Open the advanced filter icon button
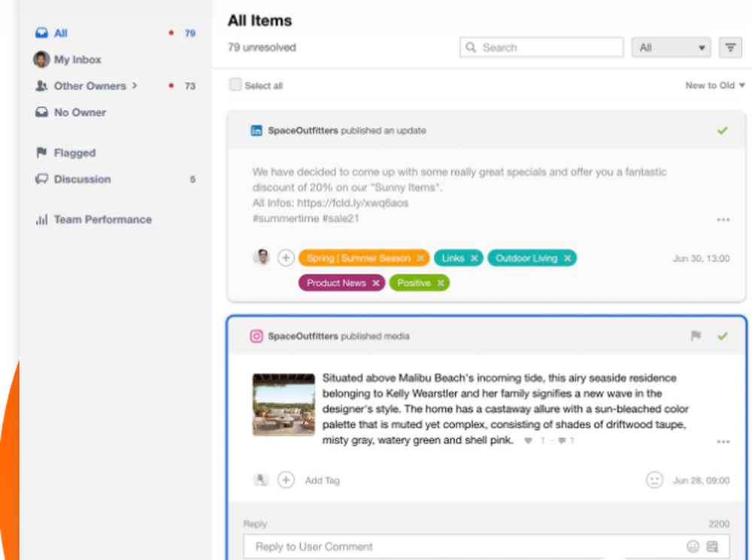Viewport: 752px width, 560px height. [x=730, y=47]
